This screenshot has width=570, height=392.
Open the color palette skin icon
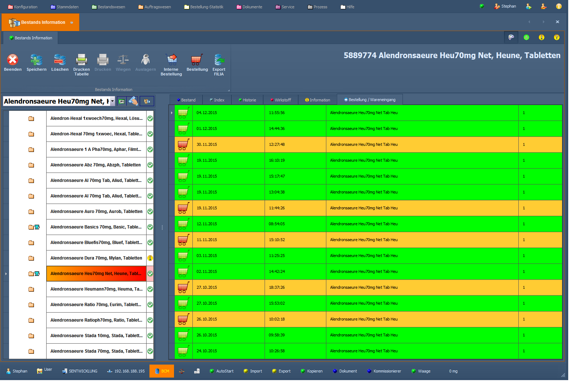click(511, 37)
